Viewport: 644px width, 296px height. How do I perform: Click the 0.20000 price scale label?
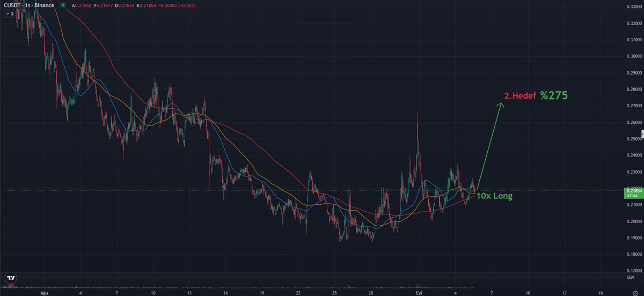[x=634, y=221]
